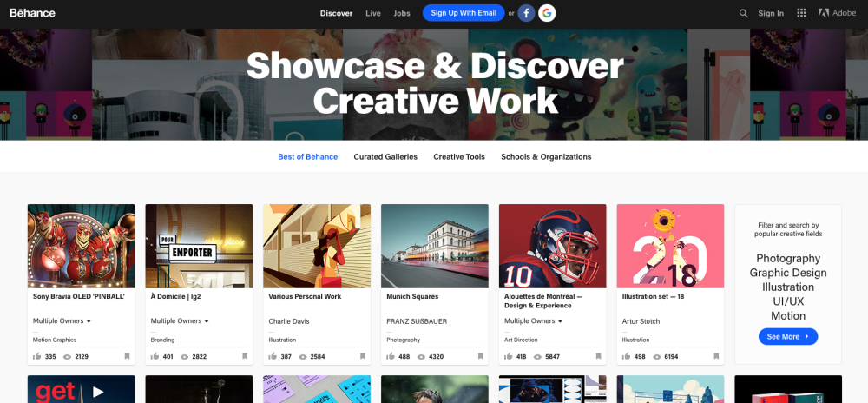The height and width of the screenshot is (403, 868).
Task: Open Schools & Organizations tab
Action: pyautogui.click(x=546, y=156)
